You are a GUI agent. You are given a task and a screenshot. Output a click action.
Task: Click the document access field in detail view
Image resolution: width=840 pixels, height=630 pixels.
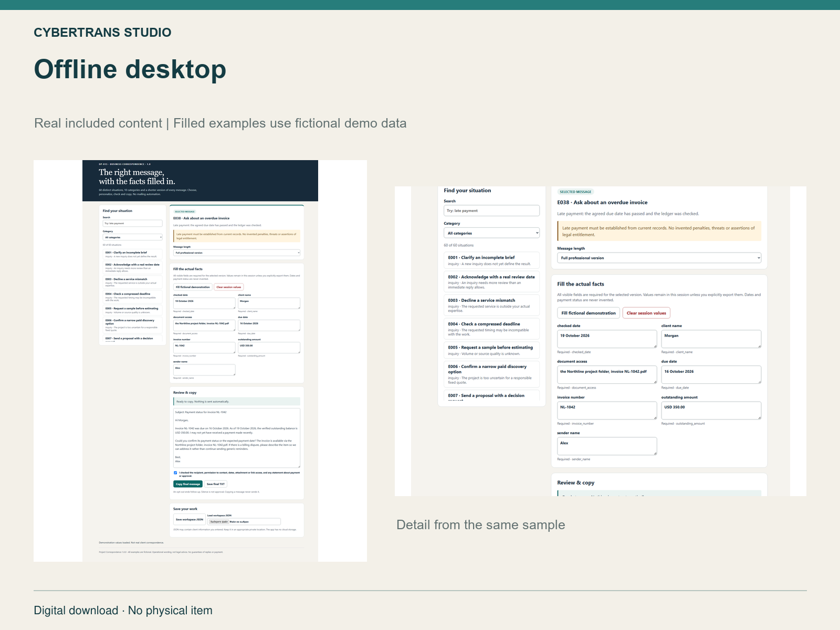(x=607, y=374)
